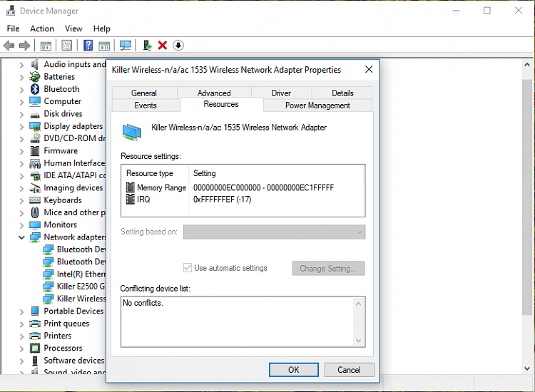Select the Print queues icon
Screen dimensions: 535x392
tap(35, 324)
